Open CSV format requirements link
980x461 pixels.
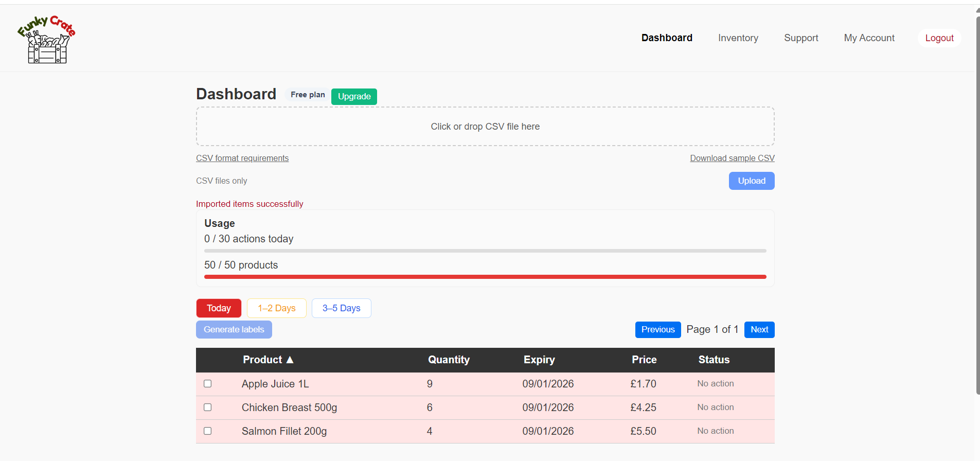[x=242, y=158]
